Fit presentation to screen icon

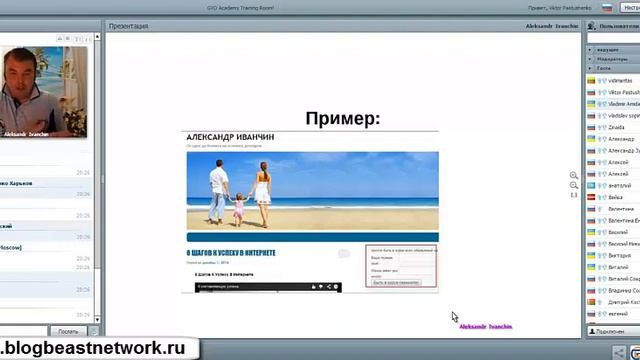pos(573,195)
